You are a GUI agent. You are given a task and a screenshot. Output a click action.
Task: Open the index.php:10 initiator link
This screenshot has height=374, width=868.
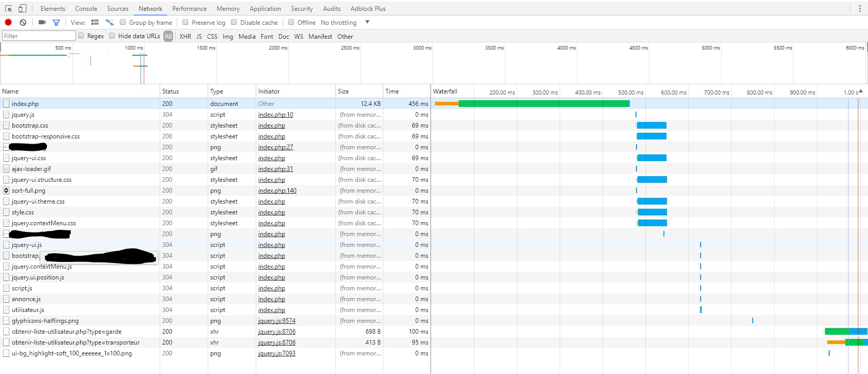click(275, 115)
